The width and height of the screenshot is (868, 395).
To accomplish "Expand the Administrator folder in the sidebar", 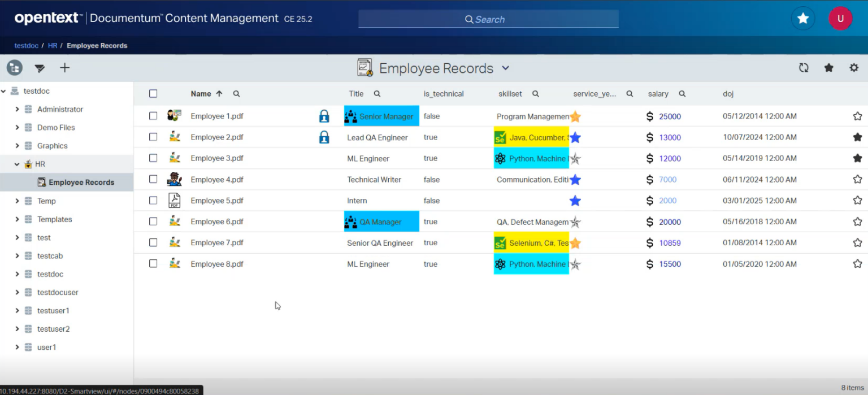I will (18, 109).
